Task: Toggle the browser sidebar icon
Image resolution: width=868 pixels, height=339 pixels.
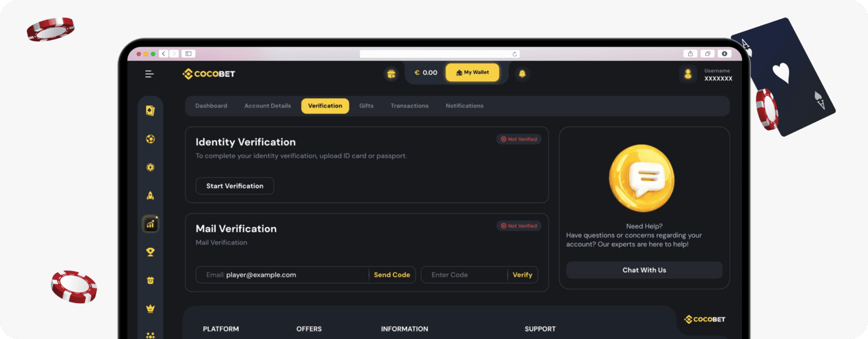Action: point(188,53)
